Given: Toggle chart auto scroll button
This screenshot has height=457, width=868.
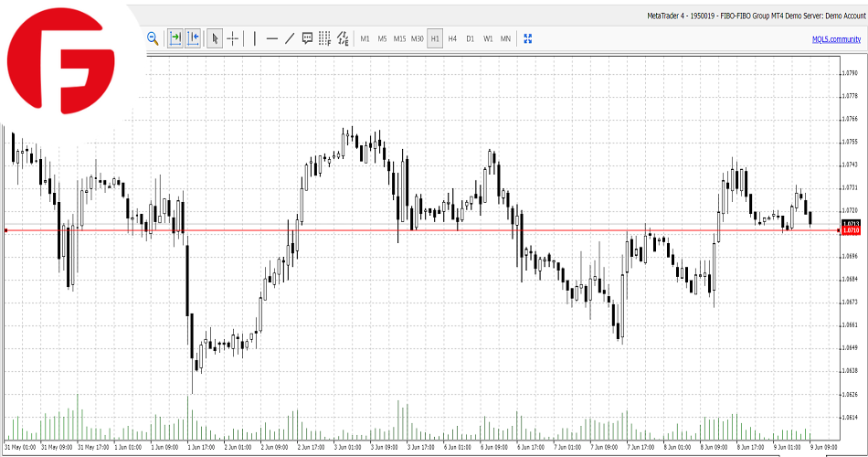Looking at the screenshot, I should pos(175,38).
